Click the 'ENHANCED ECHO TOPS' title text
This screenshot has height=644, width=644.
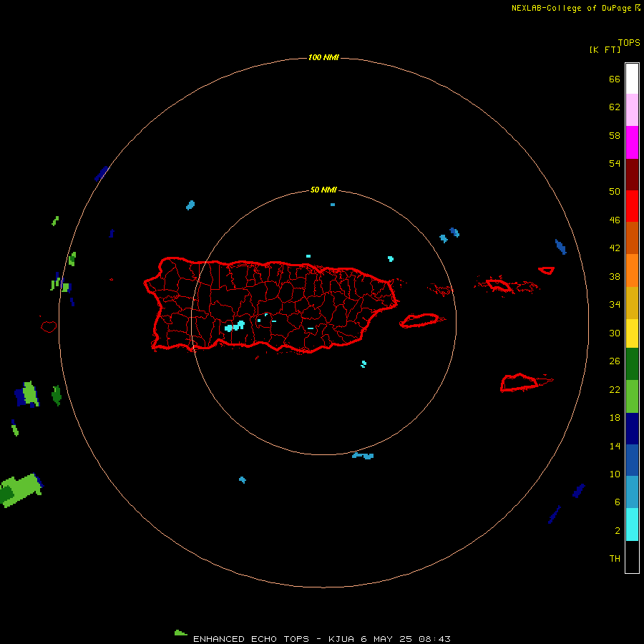[x=251, y=639]
